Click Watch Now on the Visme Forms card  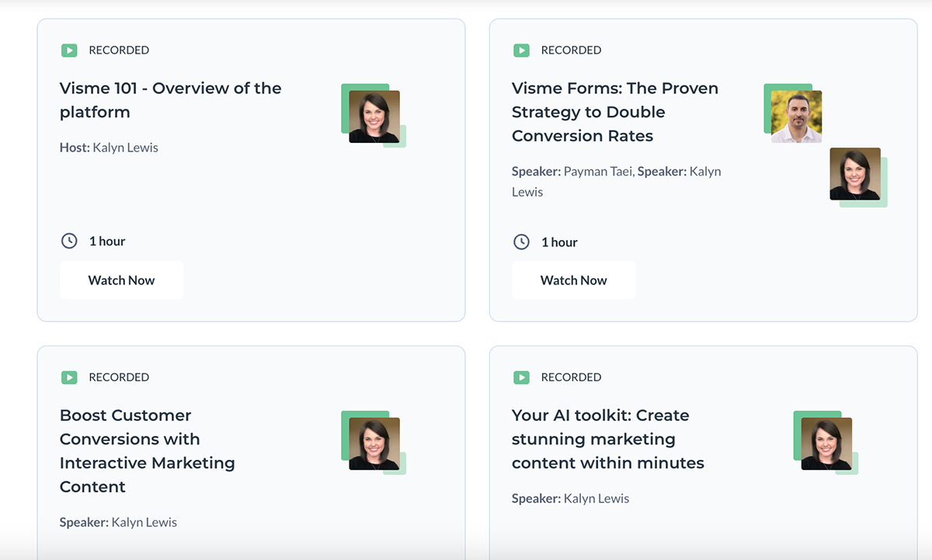click(573, 280)
